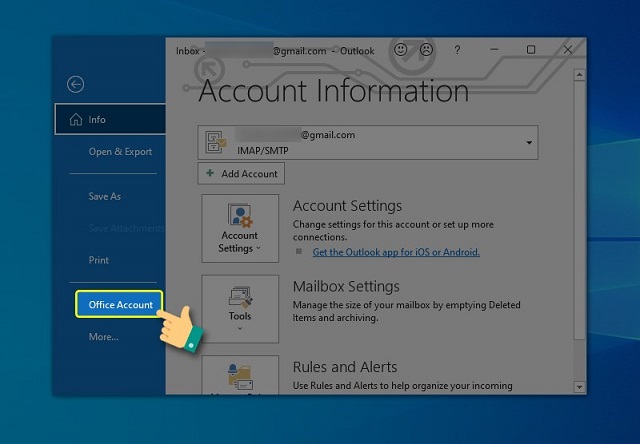Image resolution: width=640 pixels, height=444 pixels.
Task: Expand the gmail.com account dropdown
Action: pyautogui.click(x=529, y=142)
